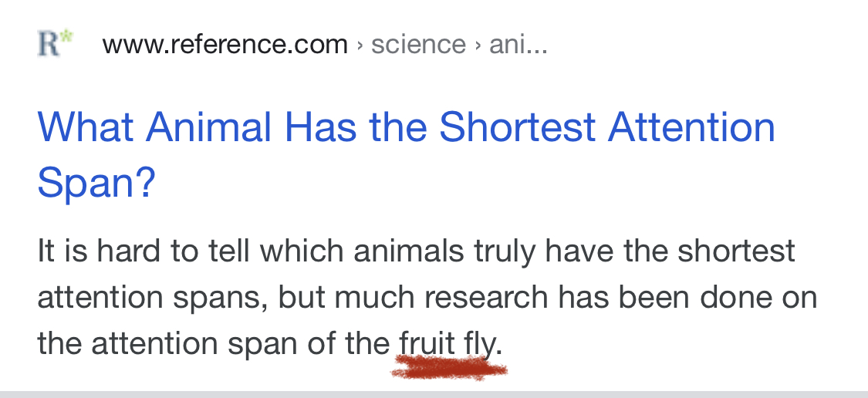
Task: Select the 'science' breadcrumb segment
Action: pyautogui.click(x=418, y=44)
